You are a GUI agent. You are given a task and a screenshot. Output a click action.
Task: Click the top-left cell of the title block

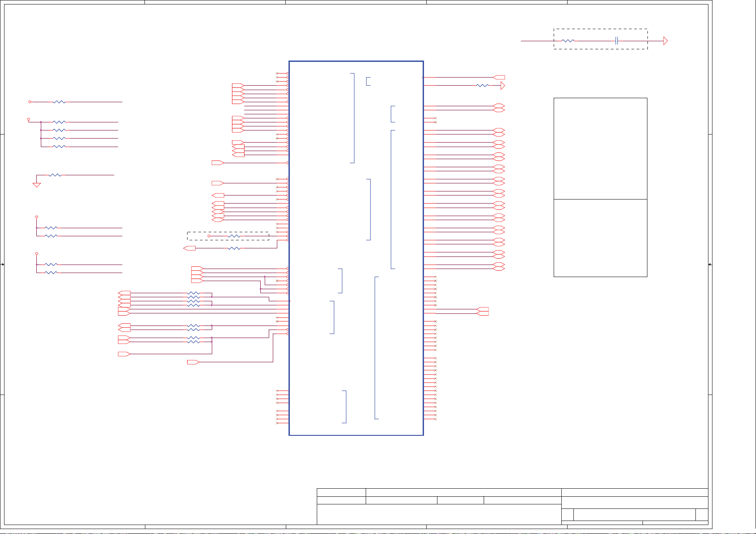(x=341, y=492)
